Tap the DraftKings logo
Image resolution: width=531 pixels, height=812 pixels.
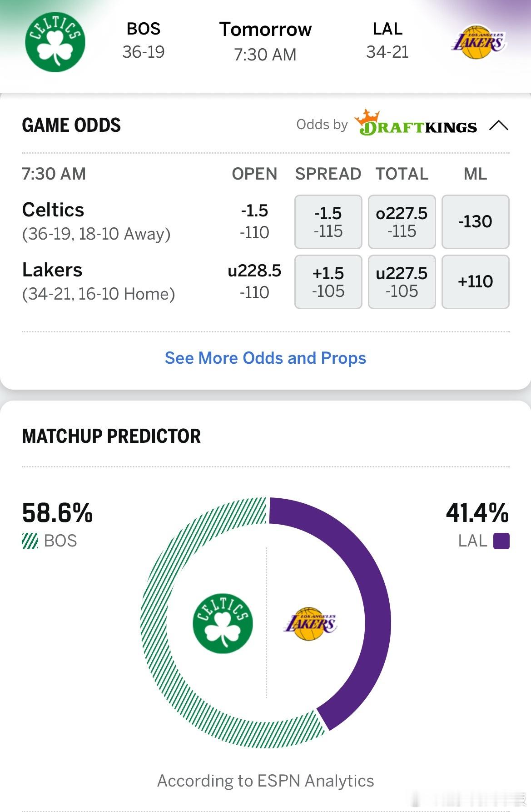pos(416,124)
